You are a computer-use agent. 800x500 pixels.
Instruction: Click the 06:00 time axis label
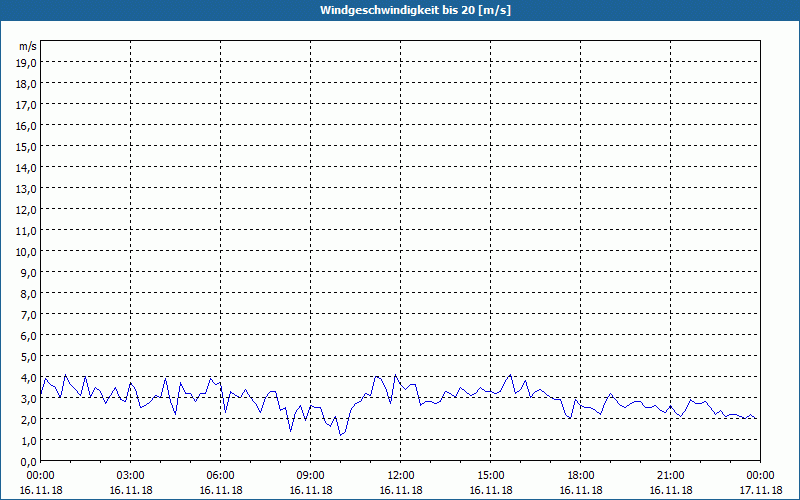[x=220, y=476]
